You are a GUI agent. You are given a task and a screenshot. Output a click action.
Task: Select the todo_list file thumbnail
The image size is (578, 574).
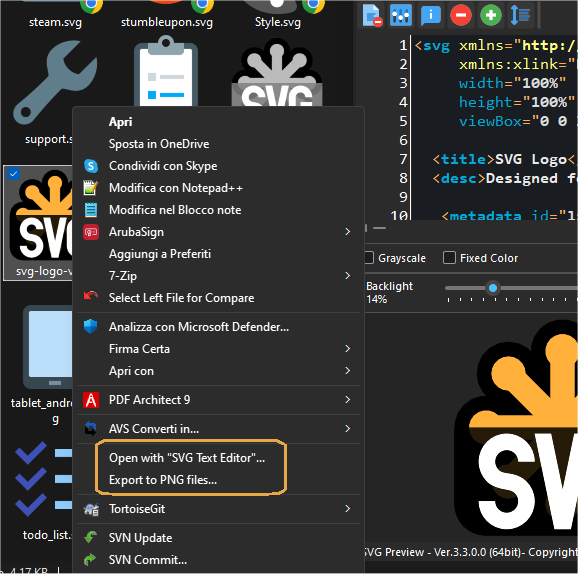coord(43,479)
